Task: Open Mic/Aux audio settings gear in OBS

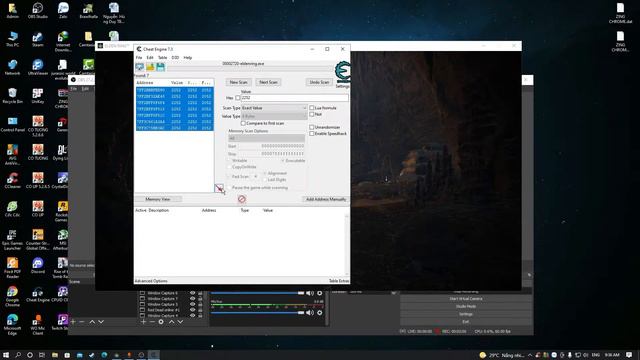Action: (x=320, y=313)
